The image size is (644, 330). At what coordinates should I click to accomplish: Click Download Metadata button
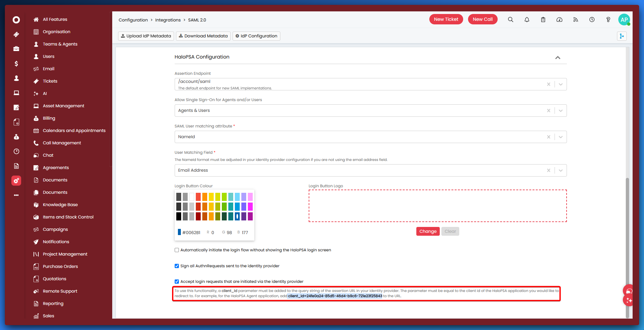pyautogui.click(x=203, y=36)
